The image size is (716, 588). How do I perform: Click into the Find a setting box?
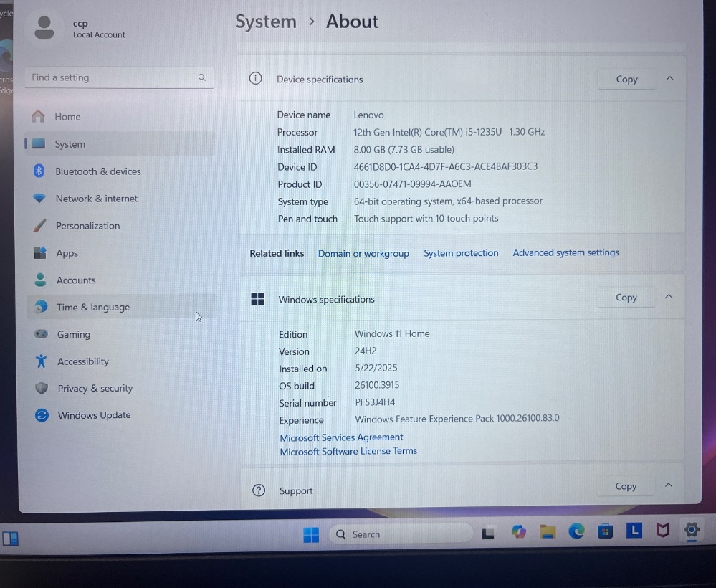[119, 77]
